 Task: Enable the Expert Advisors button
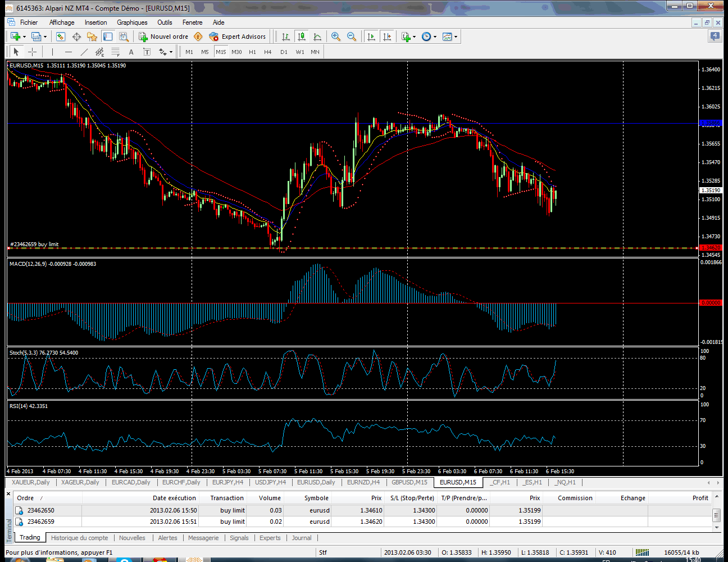237,37
